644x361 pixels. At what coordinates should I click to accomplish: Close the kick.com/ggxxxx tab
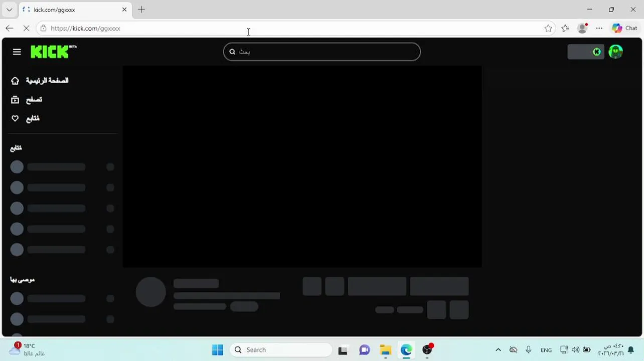click(124, 10)
